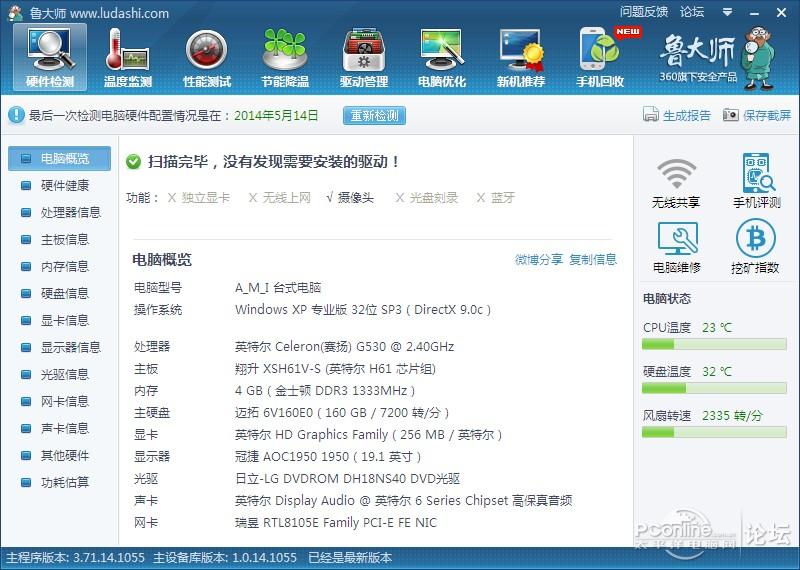Screen dimensions: 800x570
Task: Click the 主程序版本 version status text
Action: pyautogui.click(x=75, y=558)
